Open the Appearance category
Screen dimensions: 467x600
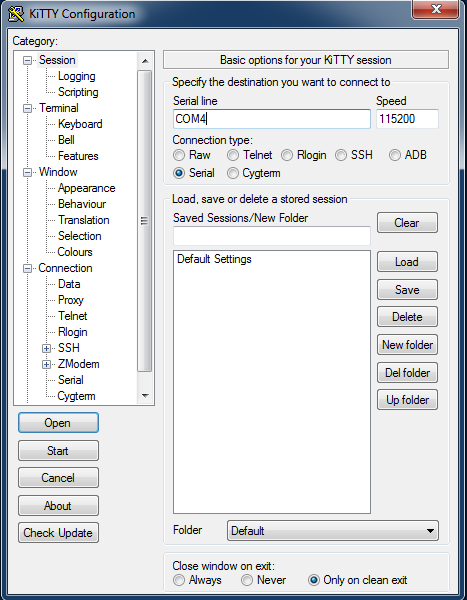point(87,188)
